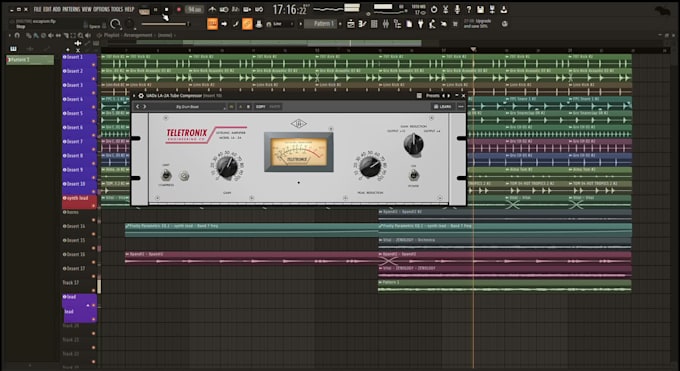Select the playlist Playback speaker tool
The height and width of the screenshot is (371, 680).
88,36
